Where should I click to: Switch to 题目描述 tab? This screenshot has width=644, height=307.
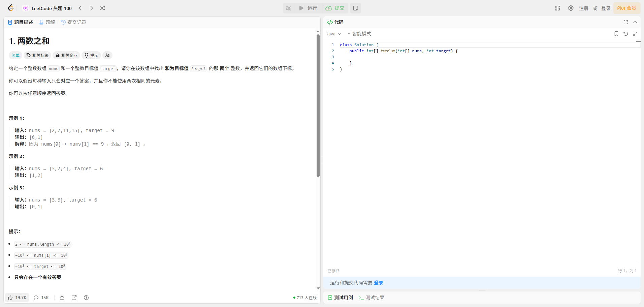[21, 22]
